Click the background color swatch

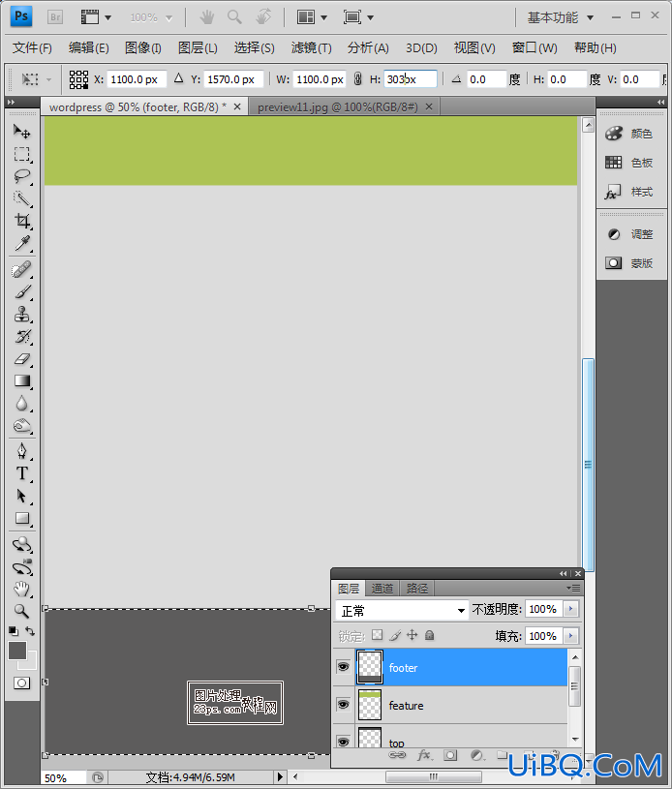click(31, 663)
